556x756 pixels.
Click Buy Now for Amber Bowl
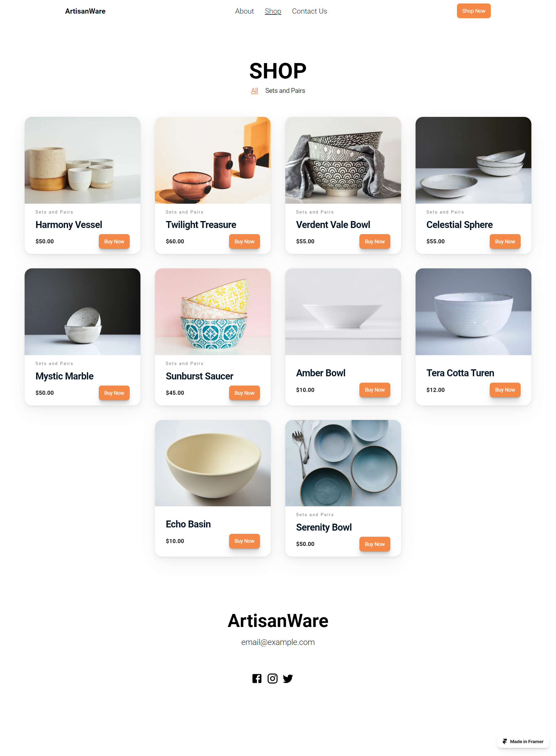click(375, 390)
